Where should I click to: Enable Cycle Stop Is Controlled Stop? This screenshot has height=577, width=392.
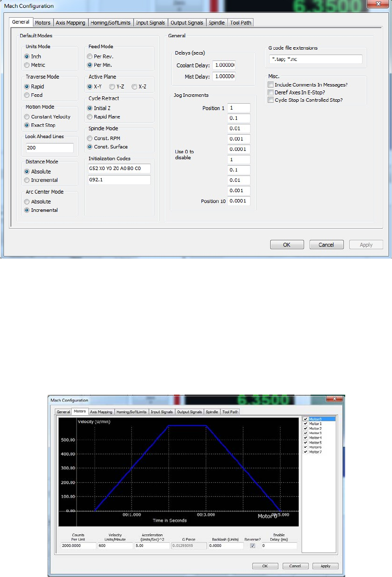[x=271, y=100]
